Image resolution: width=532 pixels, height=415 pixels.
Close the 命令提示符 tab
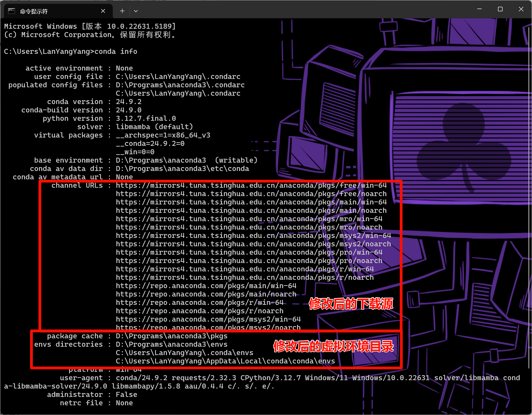click(103, 11)
